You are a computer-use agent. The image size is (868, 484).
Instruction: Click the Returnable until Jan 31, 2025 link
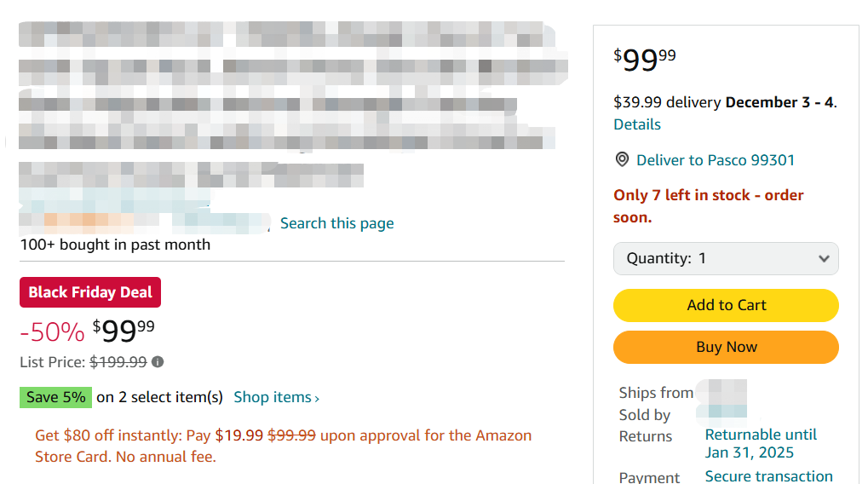(760, 443)
